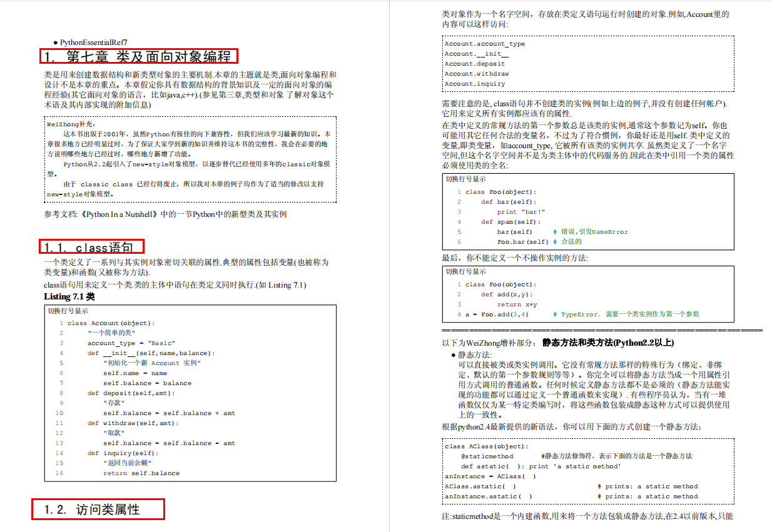This screenshot has width=772, height=532.
Task: Click "def inquiry(self):" in Listing 7.1
Action: [123, 453]
